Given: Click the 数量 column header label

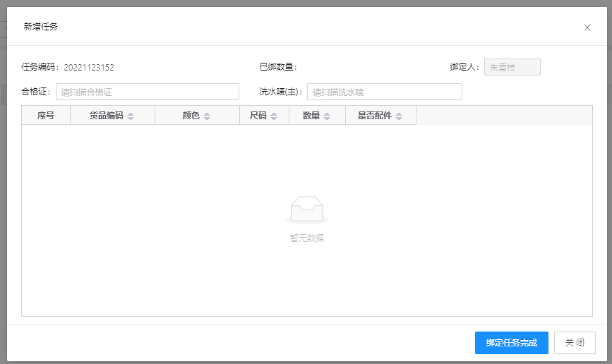Looking at the screenshot, I should coord(311,116).
